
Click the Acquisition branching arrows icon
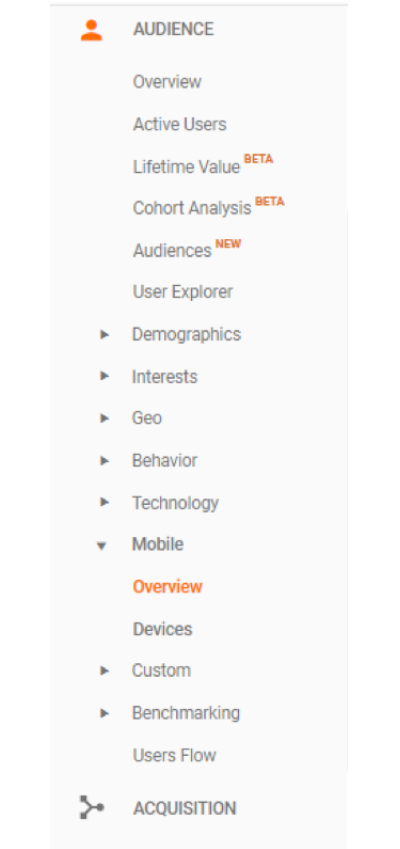pyautogui.click(x=91, y=807)
